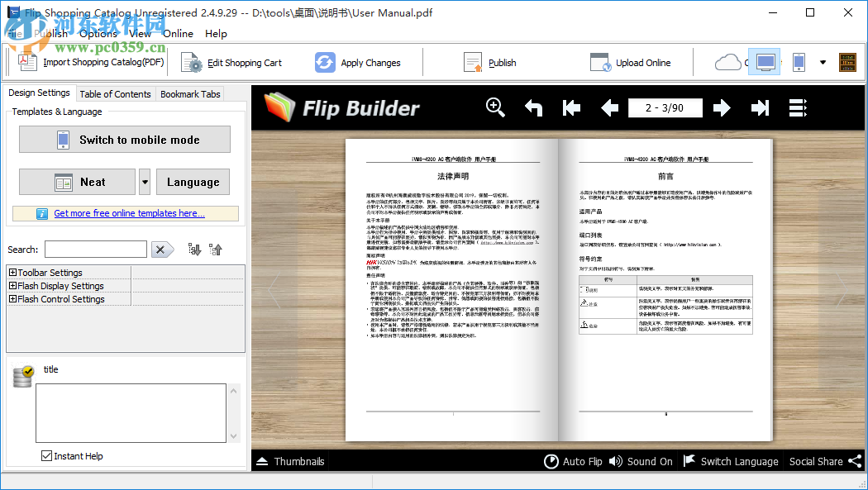Image resolution: width=868 pixels, height=490 pixels.
Task: Switch to the Table of Contents tab
Action: 115,93
